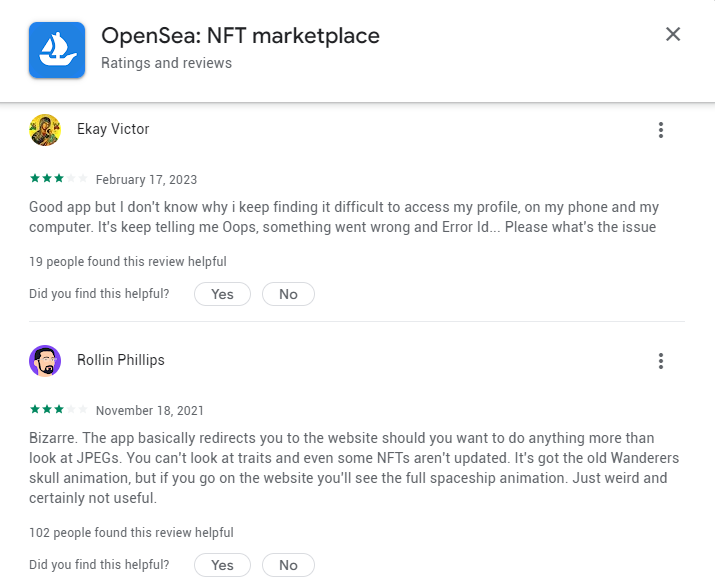Open more options for Rollin Phillips' review

[x=661, y=361]
